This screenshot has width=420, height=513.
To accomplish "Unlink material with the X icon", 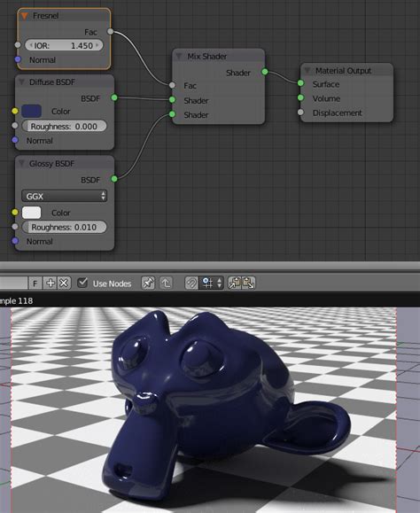I will tap(65, 283).
